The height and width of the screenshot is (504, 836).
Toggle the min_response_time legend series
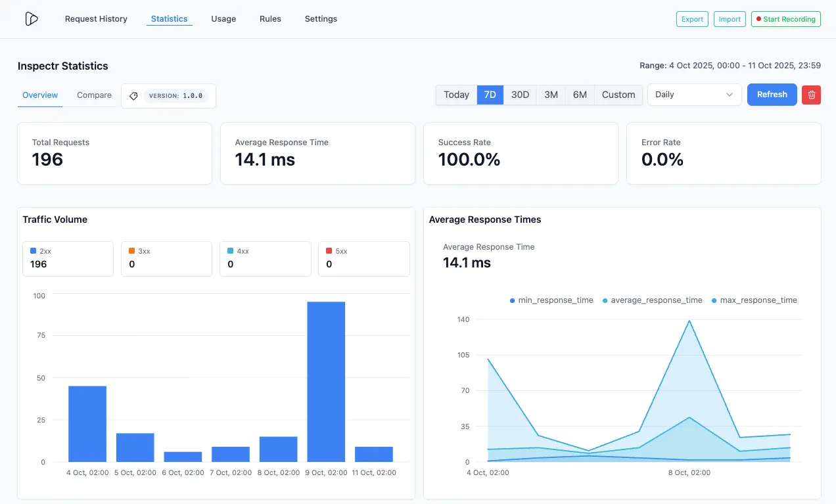[551, 300]
